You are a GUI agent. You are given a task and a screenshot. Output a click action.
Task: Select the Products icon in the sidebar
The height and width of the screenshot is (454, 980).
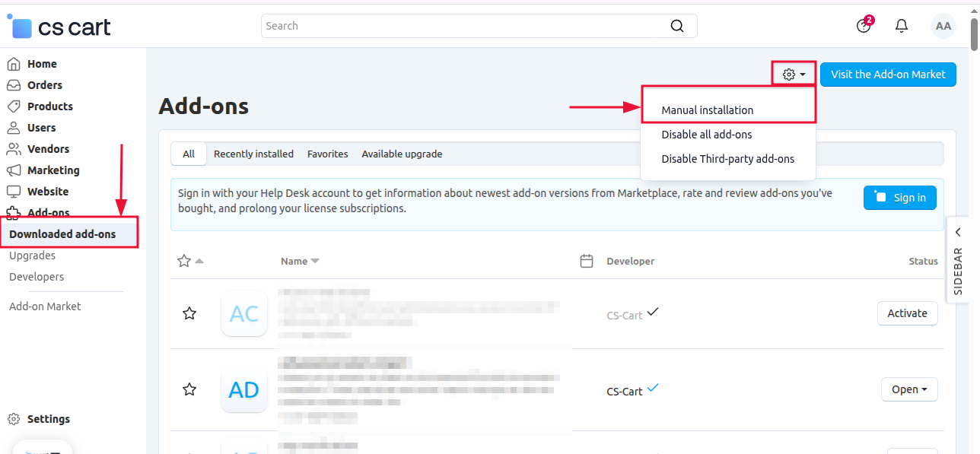[x=15, y=106]
